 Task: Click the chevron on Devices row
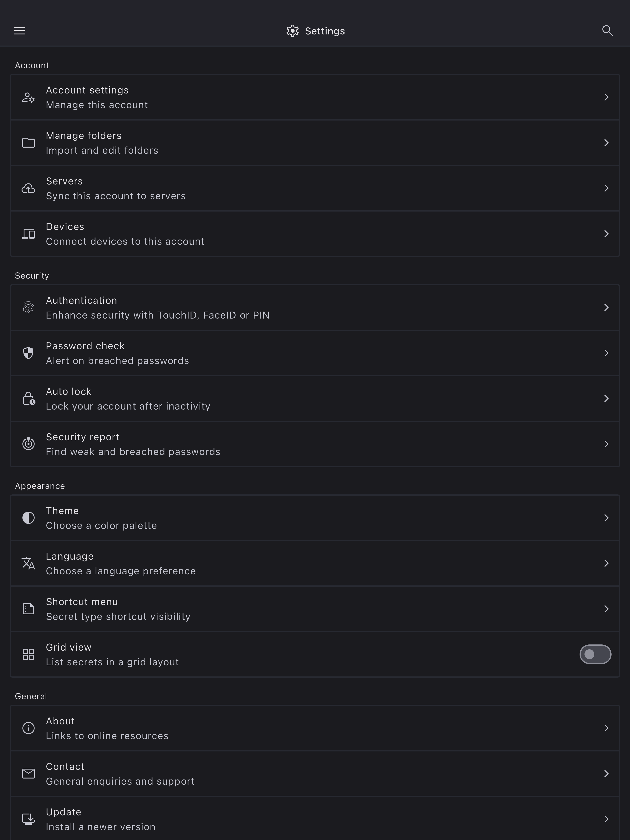point(606,234)
